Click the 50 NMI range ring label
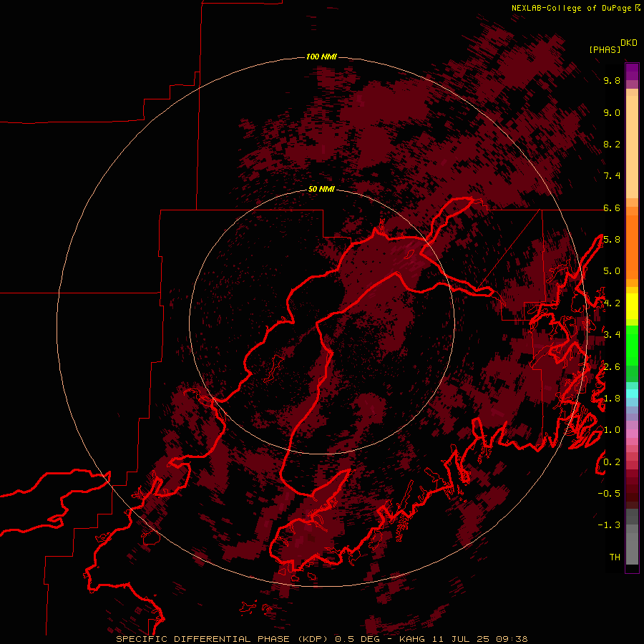644x644 pixels. click(321, 189)
